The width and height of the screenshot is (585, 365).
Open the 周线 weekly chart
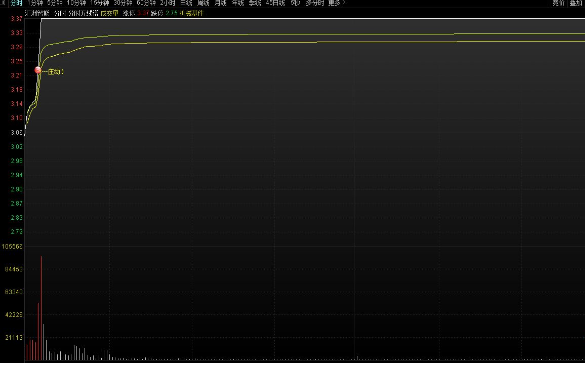(x=203, y=3)
